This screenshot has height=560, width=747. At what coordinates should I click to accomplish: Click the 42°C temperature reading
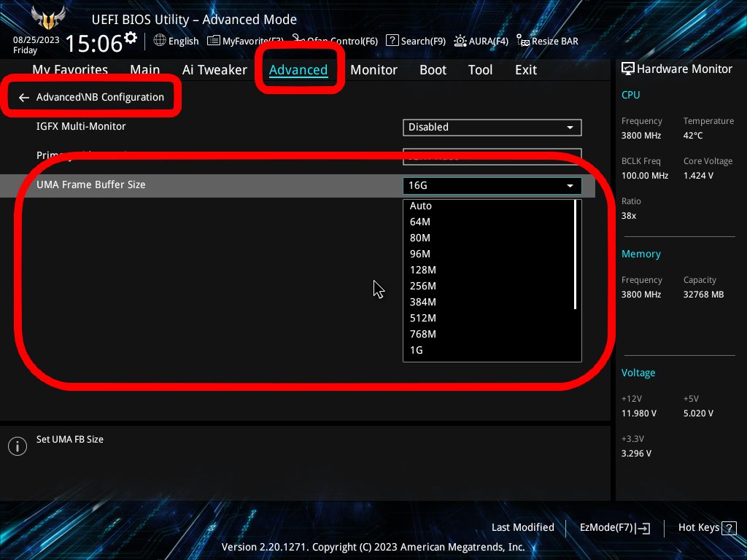point(693,136)
